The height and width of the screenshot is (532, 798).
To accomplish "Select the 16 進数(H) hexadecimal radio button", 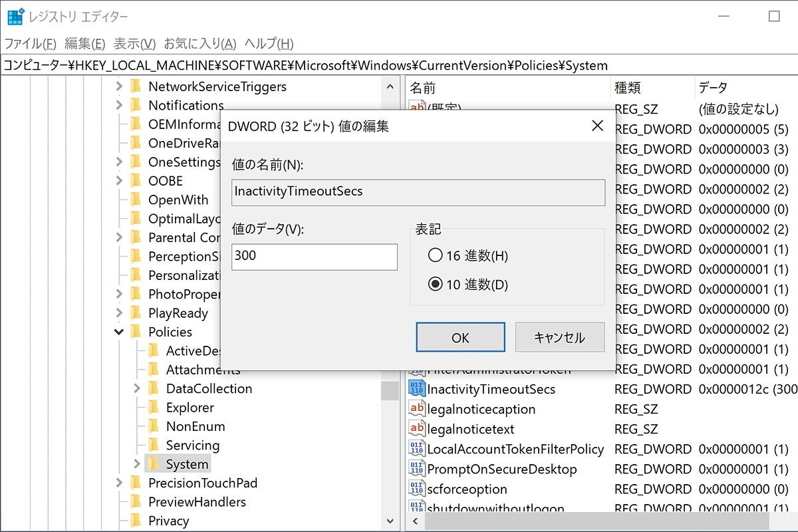I will coord(435,255).
